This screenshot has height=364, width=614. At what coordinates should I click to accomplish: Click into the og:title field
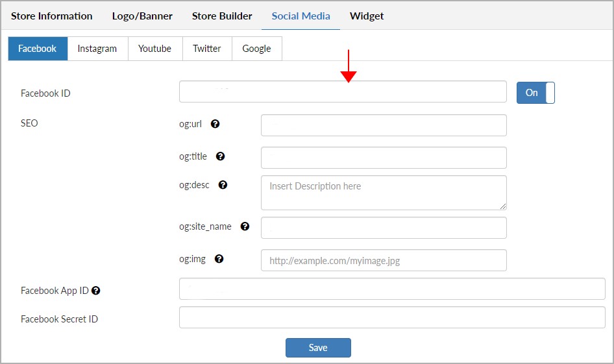pos(384,158)
